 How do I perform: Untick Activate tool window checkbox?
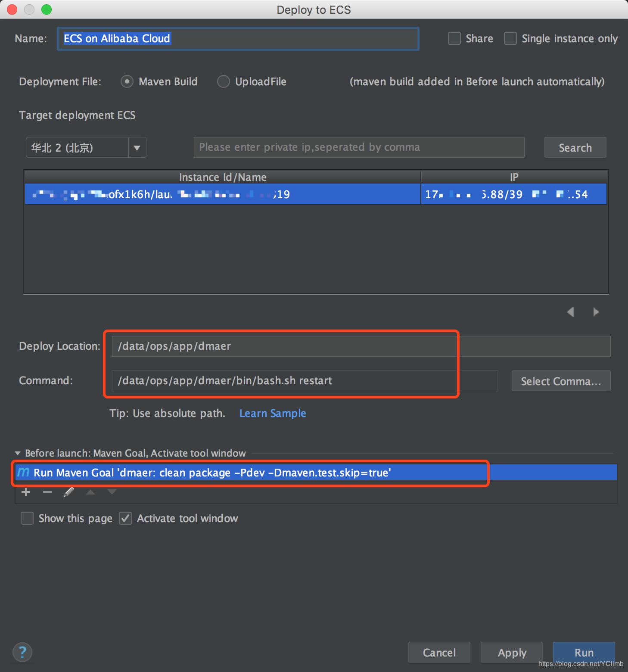coord(125,518)
